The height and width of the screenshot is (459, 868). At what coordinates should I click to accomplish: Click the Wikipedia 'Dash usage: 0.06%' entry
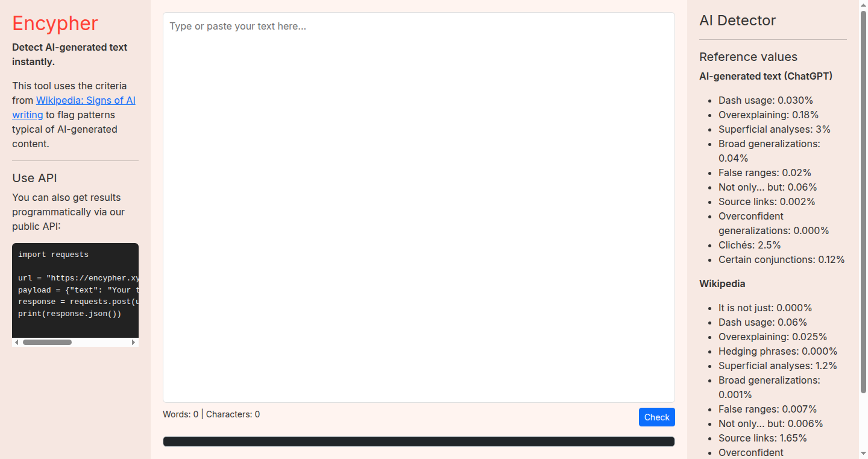coord(763,322)
